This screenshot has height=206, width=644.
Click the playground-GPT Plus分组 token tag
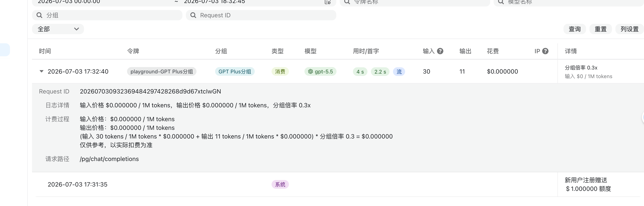pos(161,71)
